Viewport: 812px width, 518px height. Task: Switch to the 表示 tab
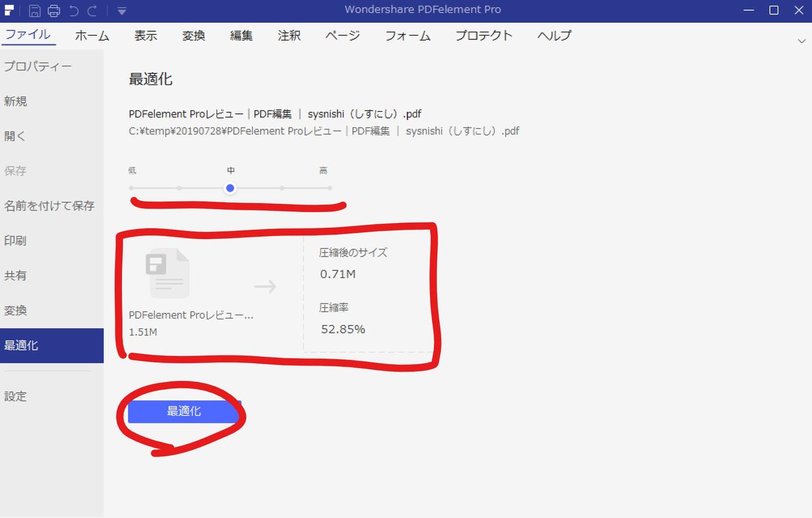[145, 36]
